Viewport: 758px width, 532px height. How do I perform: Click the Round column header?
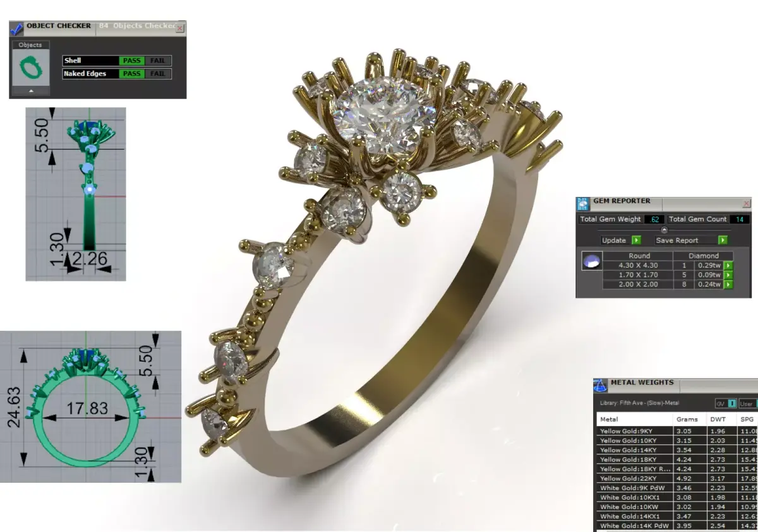pyautogui.click(x=639, y=256)
